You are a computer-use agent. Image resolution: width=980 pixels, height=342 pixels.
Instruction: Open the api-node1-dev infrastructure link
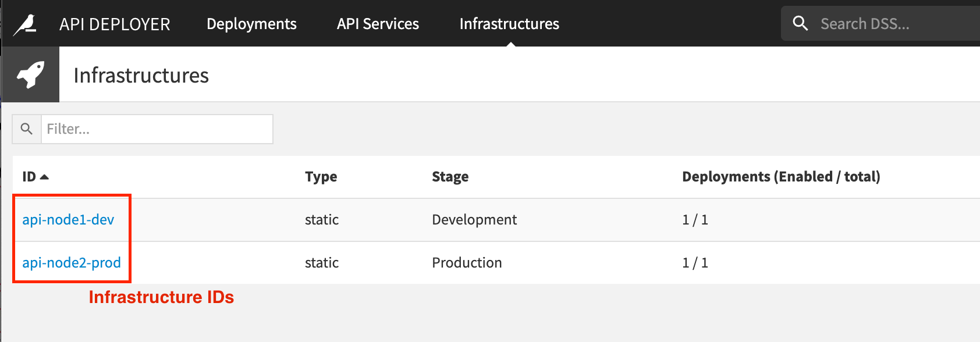tap(68, 220)
